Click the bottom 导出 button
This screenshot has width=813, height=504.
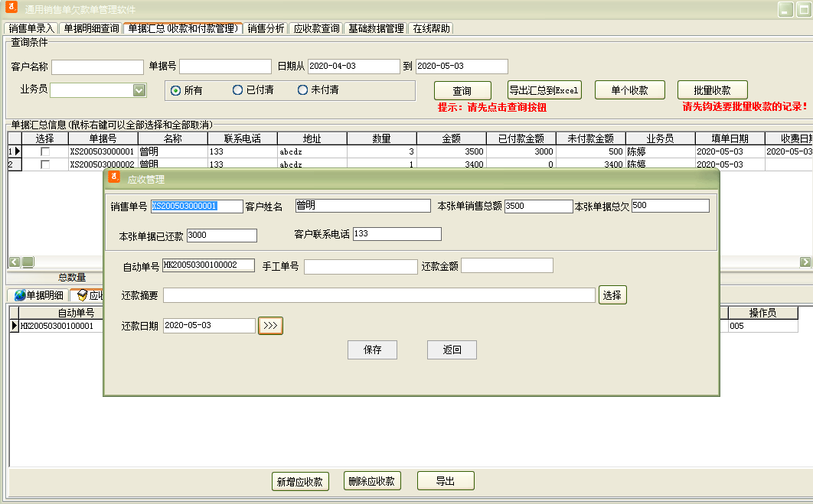tap(446, 481)
